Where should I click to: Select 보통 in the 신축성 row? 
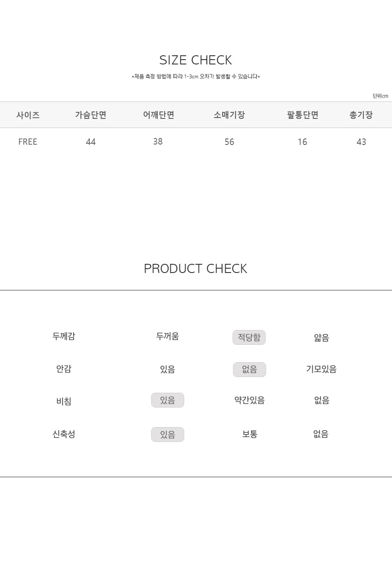click(250, 434)
